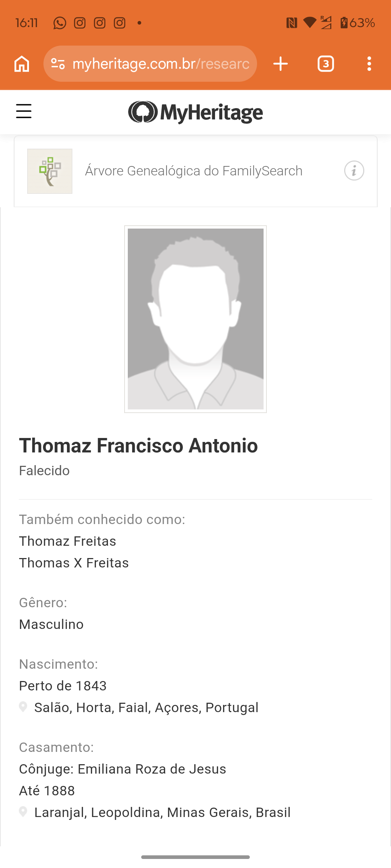Open spouse Emiliana Roza de Jesus
Image resolution: width=391 pixels, height=868 pixels.
coord(152,769)
